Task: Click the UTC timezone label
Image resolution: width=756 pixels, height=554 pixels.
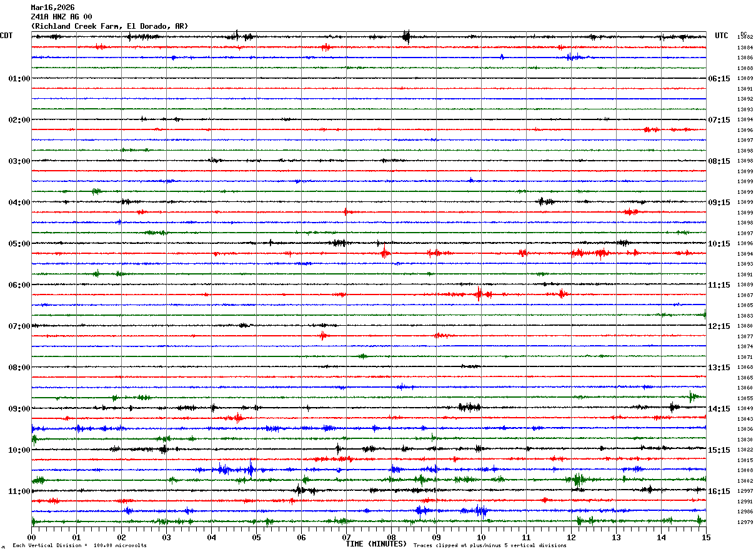Action: click(722, 36)
